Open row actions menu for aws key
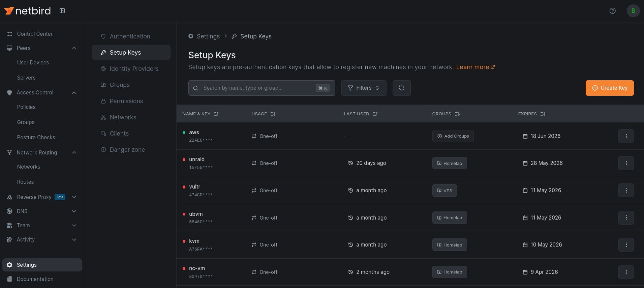This screenshot has height=288, width=644. pos(626,136)
